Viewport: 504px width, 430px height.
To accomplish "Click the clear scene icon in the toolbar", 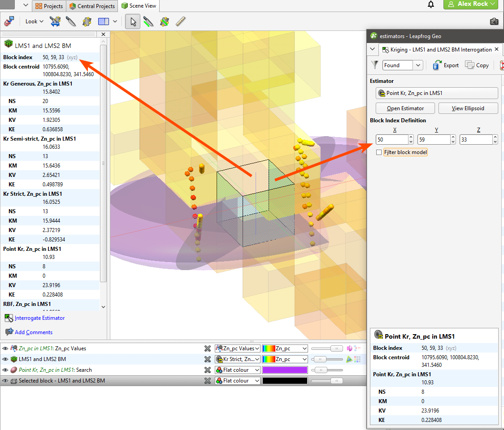I will coord(9,21).
